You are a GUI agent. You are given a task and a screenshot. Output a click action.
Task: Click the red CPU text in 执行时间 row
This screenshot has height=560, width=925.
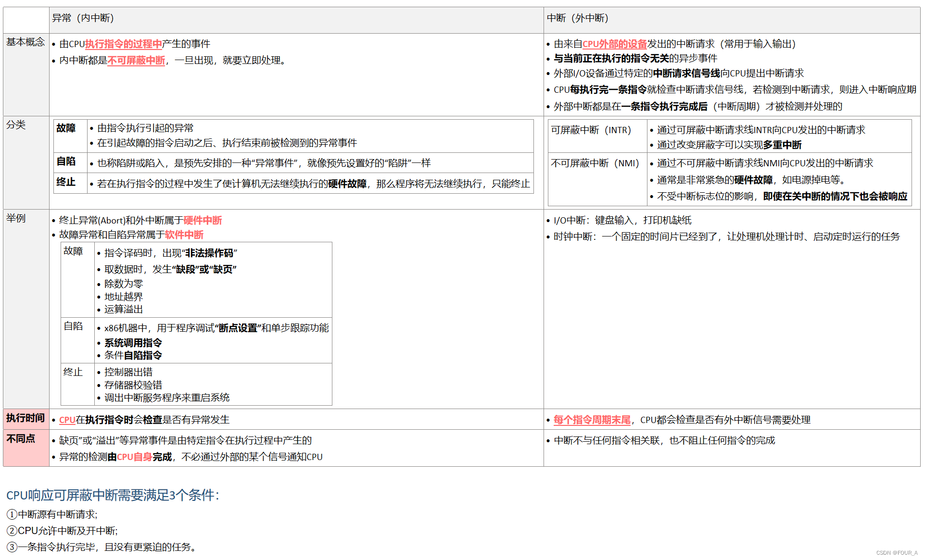pyautogui.click(x=67, y=420)
